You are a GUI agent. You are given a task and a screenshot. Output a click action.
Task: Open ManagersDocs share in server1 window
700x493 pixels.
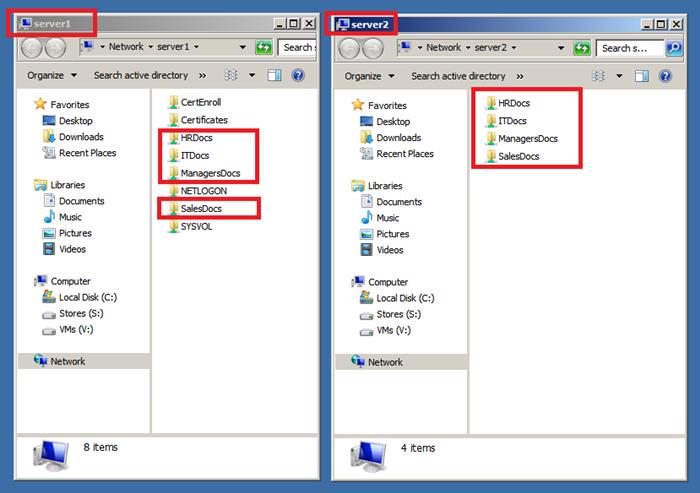[204, 173]
